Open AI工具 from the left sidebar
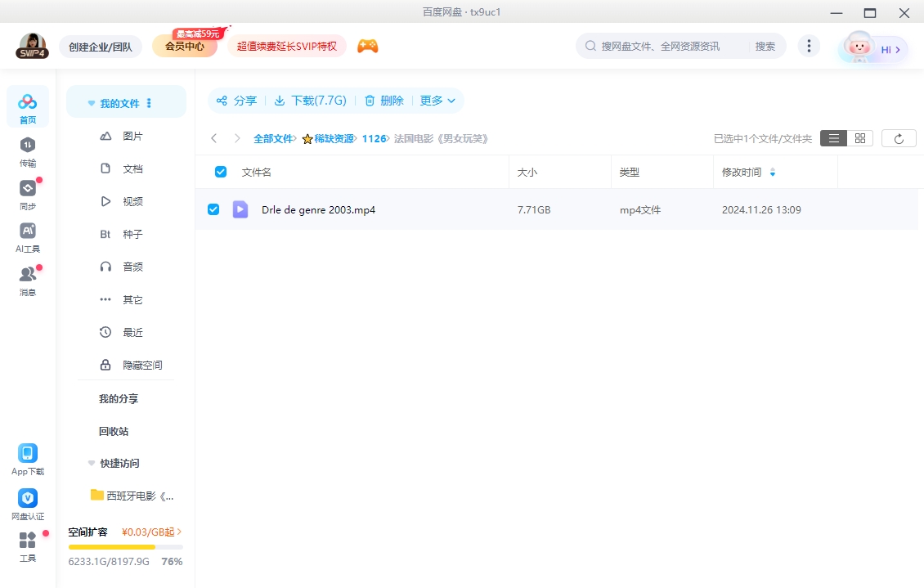This screenshot has width=924, height=588. point(28,231)
